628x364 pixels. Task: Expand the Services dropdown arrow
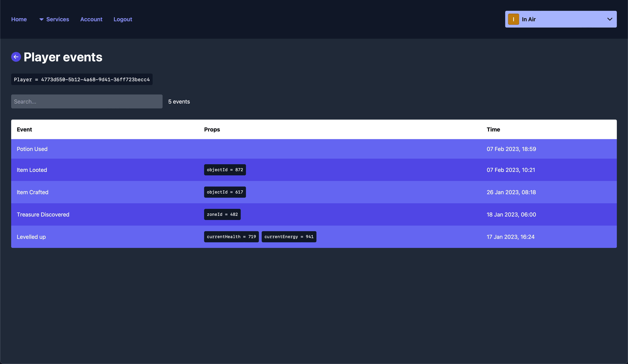pos(41,19)
